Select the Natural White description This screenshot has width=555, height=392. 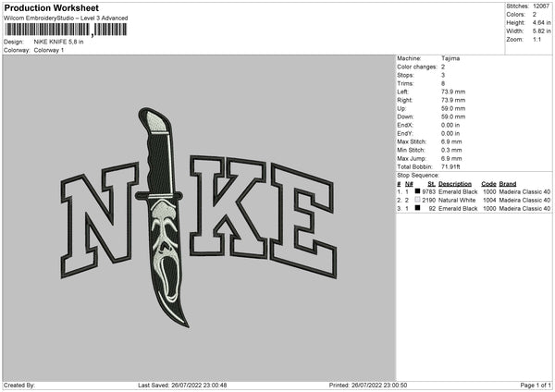457,201
